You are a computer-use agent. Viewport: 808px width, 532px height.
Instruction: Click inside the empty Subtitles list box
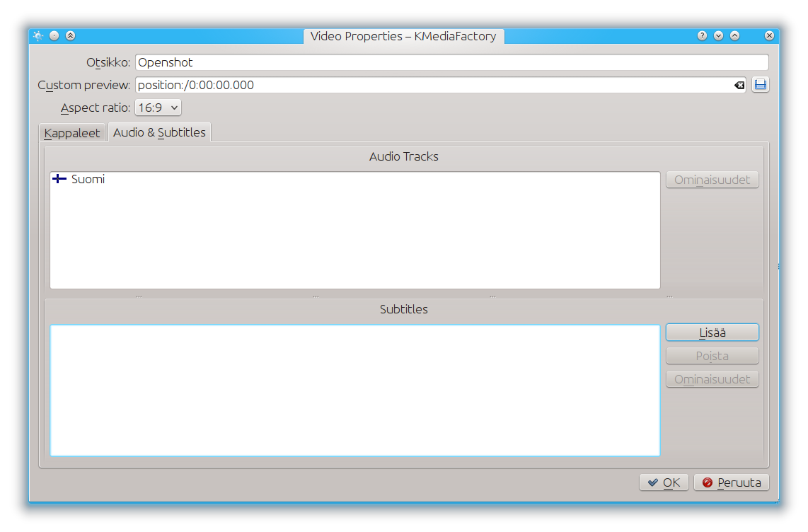(355, 391)
